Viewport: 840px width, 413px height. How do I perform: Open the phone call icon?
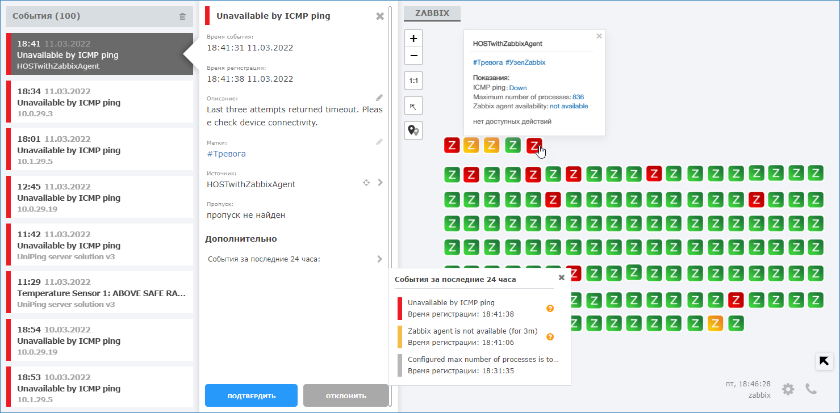(x=811, y=389)
